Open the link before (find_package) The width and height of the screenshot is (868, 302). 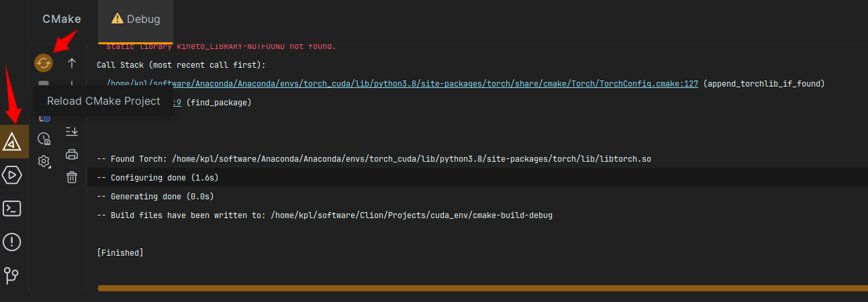(177, 103)
